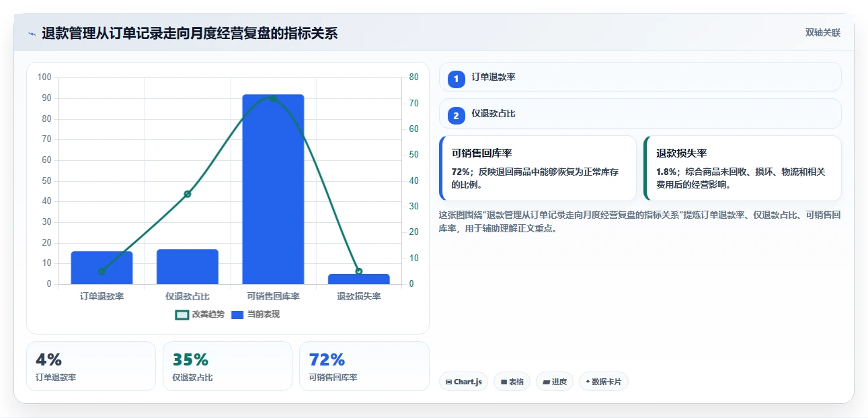Image resolution: width=868 pixels, height=418 pixels.
Task: Select the number 1 badge for 订单退款率
Action: 457,79
